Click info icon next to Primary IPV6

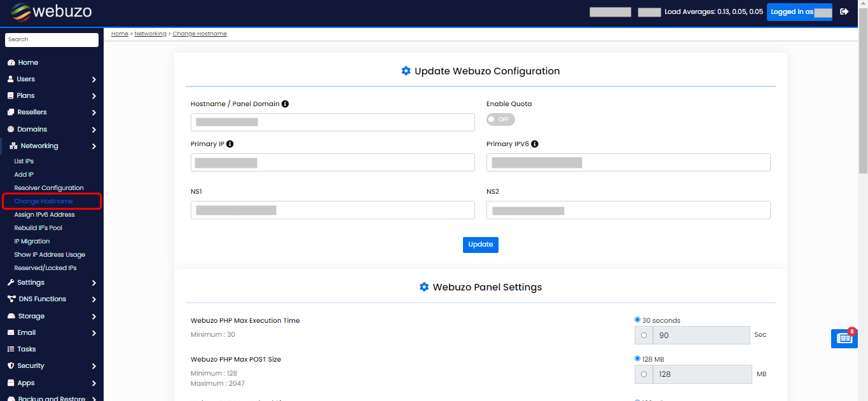[535, 144]
